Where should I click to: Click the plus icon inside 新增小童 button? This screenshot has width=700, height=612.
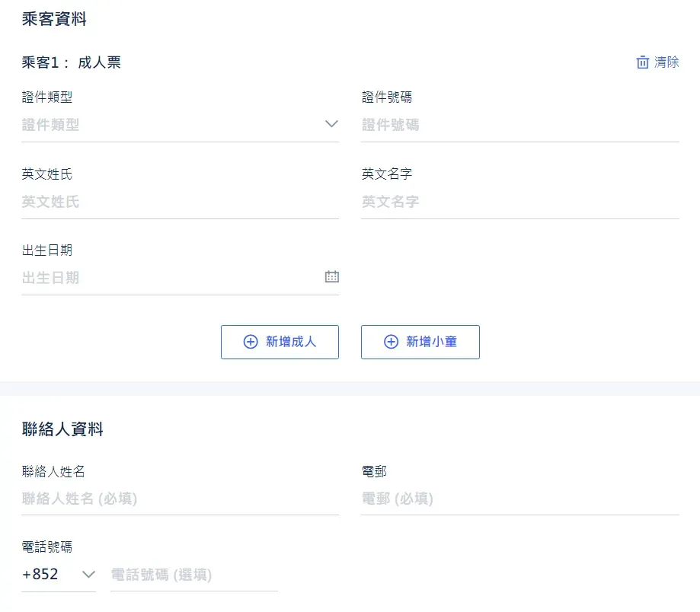pyautogui.click(x=390, y=342)
